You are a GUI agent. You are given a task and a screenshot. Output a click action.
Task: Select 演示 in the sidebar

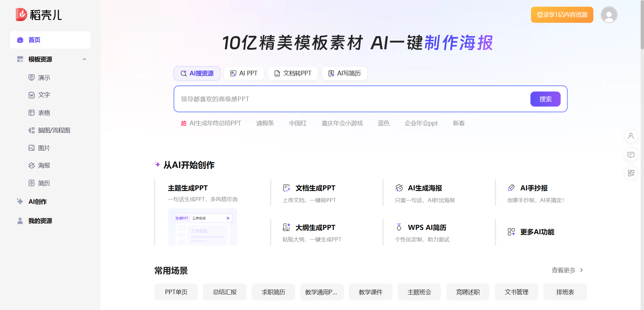point(44,77)
